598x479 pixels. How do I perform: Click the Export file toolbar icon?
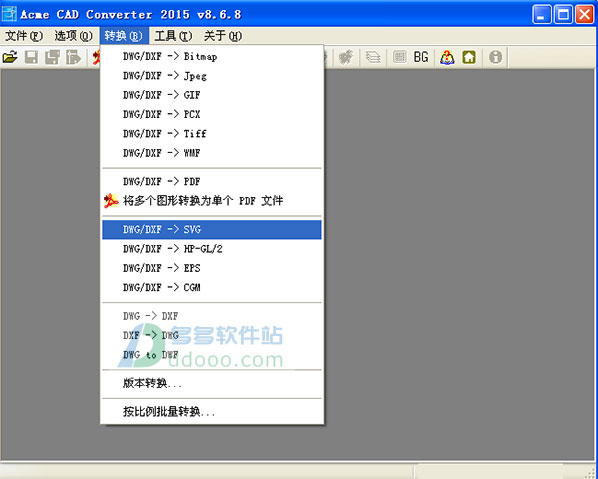[x=73, y=57]
